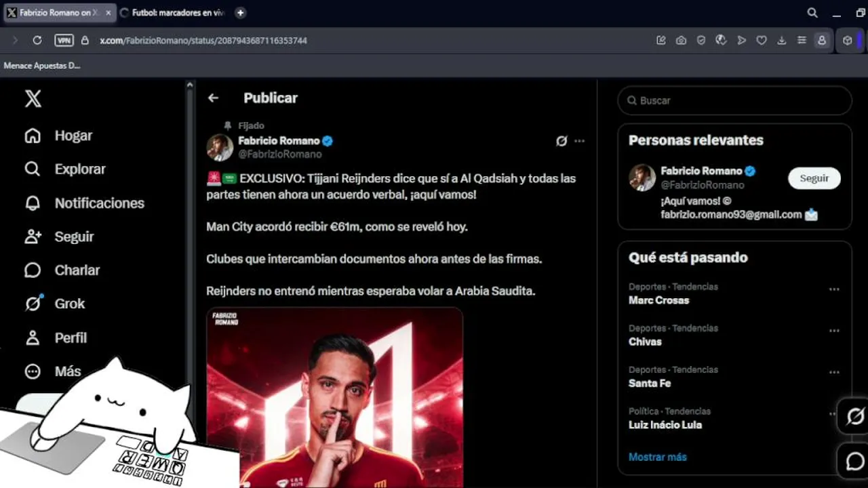Open the three-dot menu on the post
The height and width of the screenshot is (488, 868).
point(579,141)
